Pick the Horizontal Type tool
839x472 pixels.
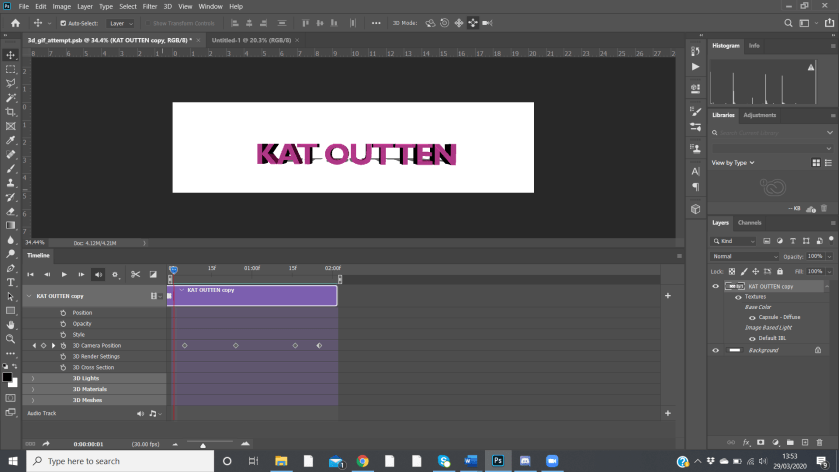pyautogui.click(x=11, y=282)
